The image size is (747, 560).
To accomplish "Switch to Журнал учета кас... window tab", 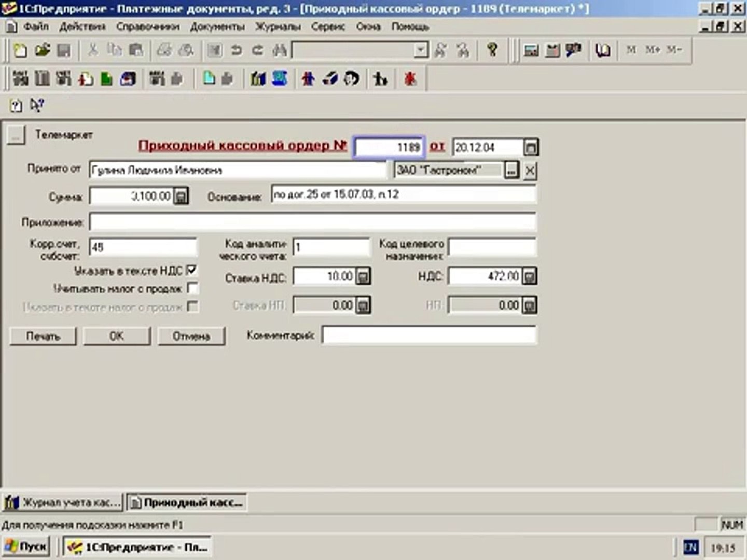I will 63,502.
